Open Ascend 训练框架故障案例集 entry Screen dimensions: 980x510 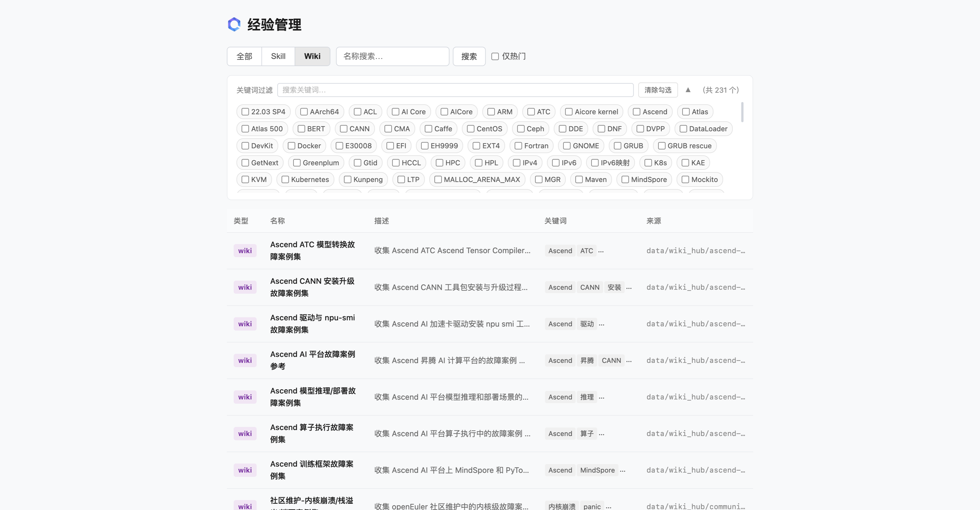click(311, 470)
